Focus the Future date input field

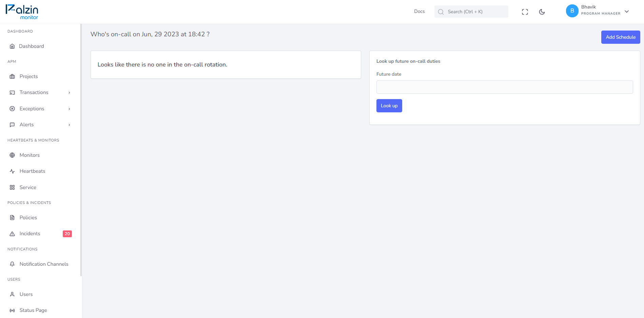(x=505, y=87)
